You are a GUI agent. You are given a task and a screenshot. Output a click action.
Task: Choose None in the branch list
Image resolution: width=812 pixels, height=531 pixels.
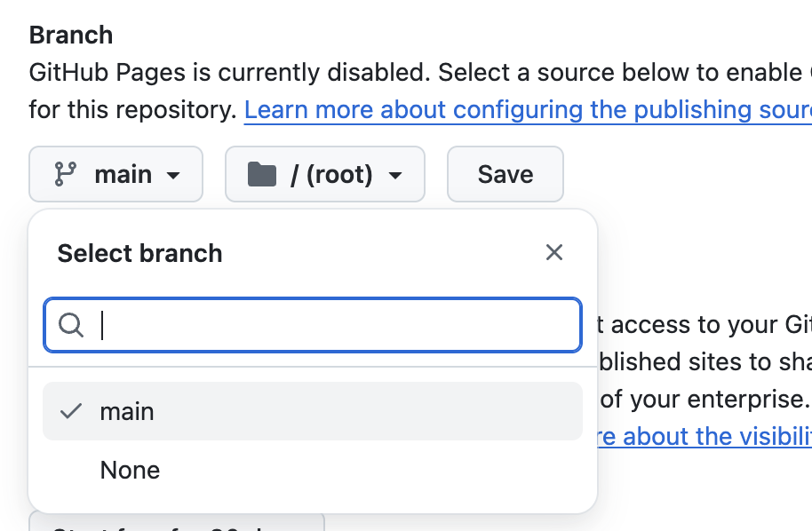[131, 470]
